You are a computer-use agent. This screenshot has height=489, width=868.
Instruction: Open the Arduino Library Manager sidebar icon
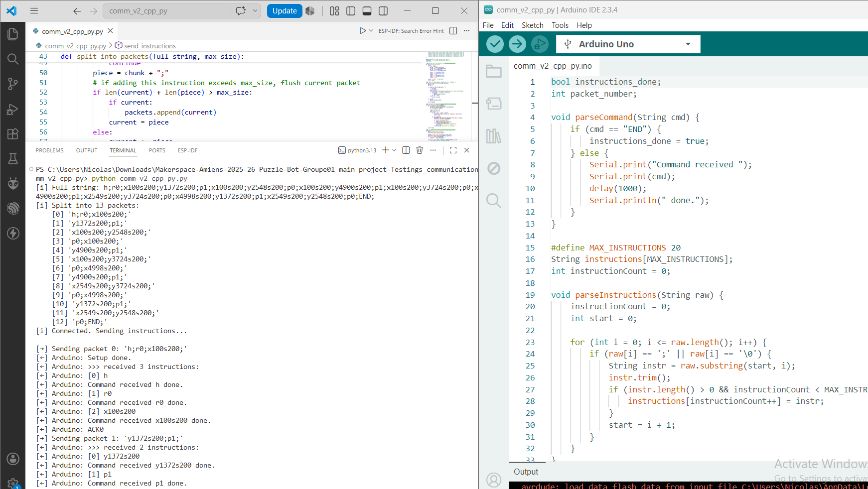[494, 136]
